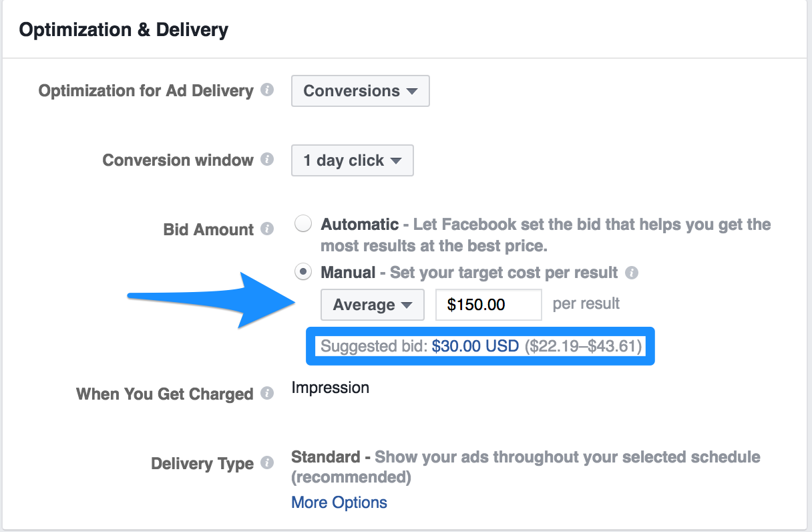Image resolution: width=812 pixels, height=532 pixels.
Task: Select the Automatic bid radio button
Action: coord(303,224)
